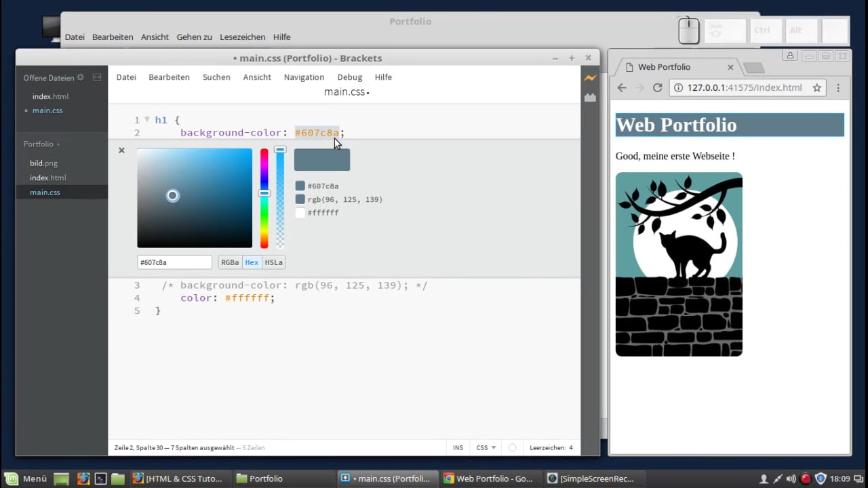Image resolution: width=868 pixels, height=488 pixels.
Task: Select the #607c8a color swatch entry
Action: coord(317,186)
